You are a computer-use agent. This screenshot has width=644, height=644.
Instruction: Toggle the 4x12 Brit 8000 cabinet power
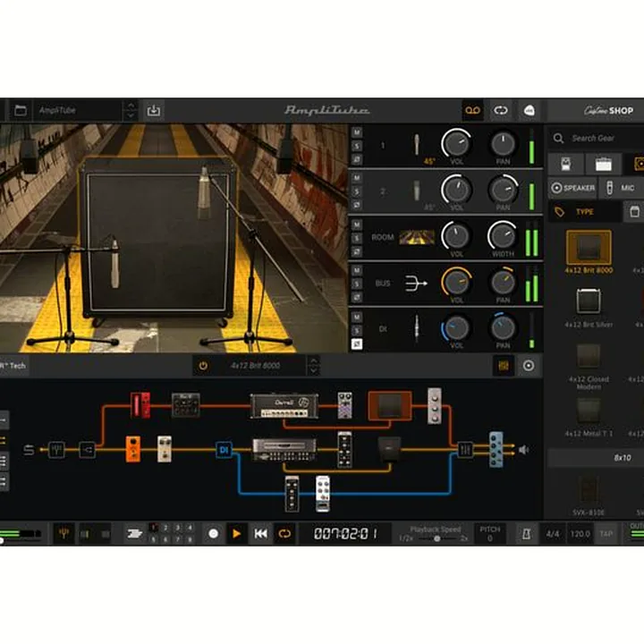coord(203,366)
